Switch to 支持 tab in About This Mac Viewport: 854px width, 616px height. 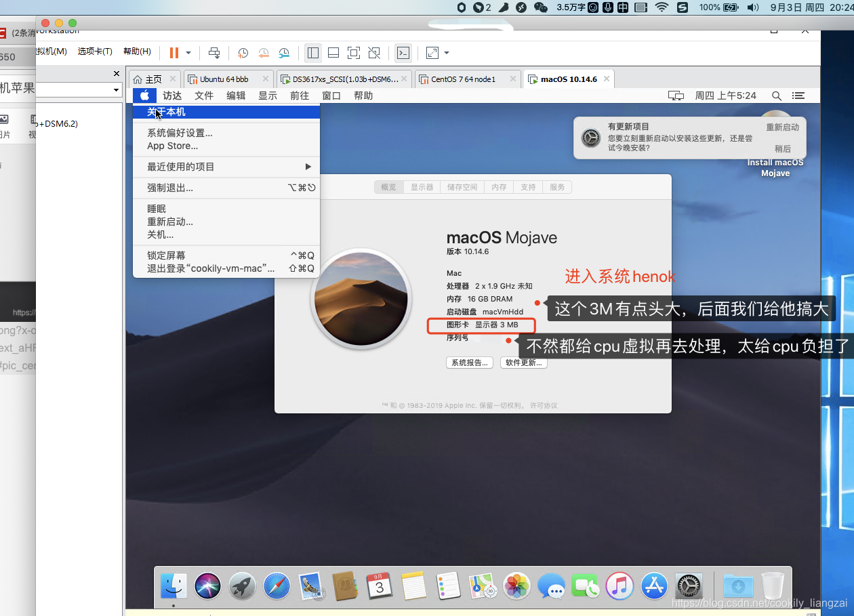point(528,187)
